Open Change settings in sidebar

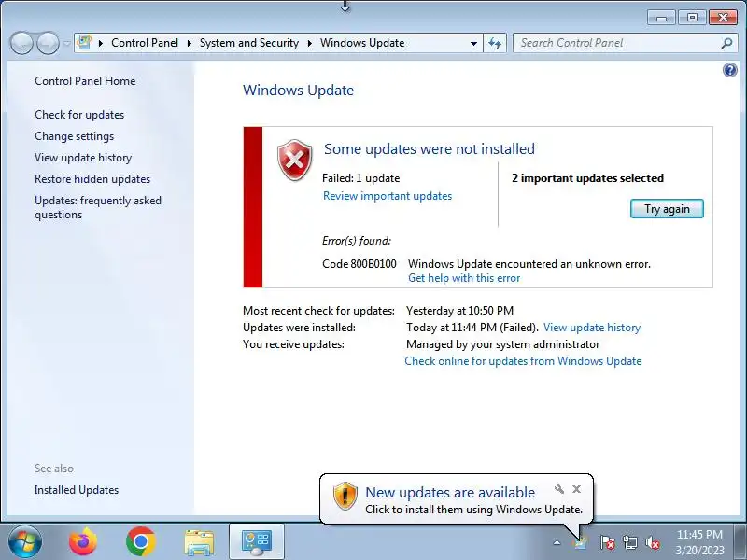75,136
